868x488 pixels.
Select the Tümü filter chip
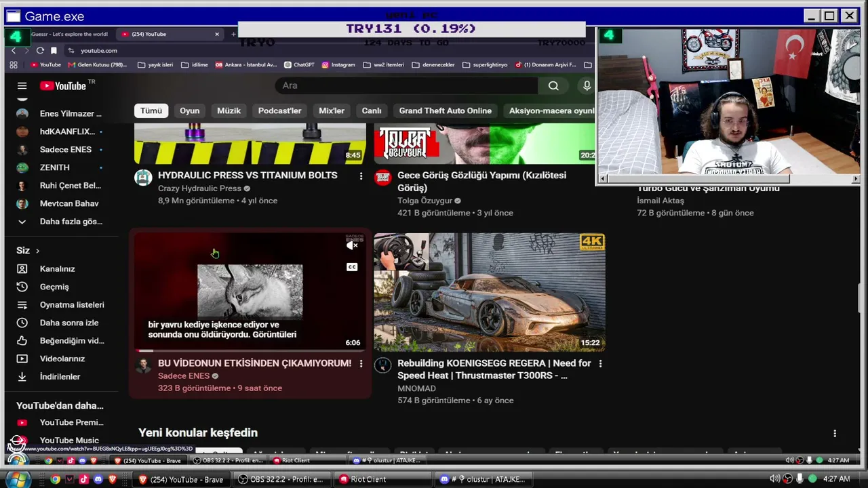coord(151,110)
